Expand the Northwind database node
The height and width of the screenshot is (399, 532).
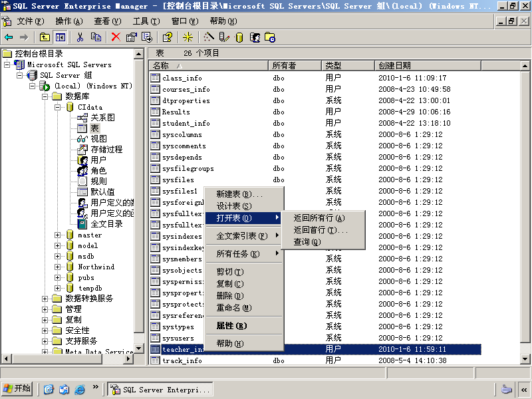point(58,267)
